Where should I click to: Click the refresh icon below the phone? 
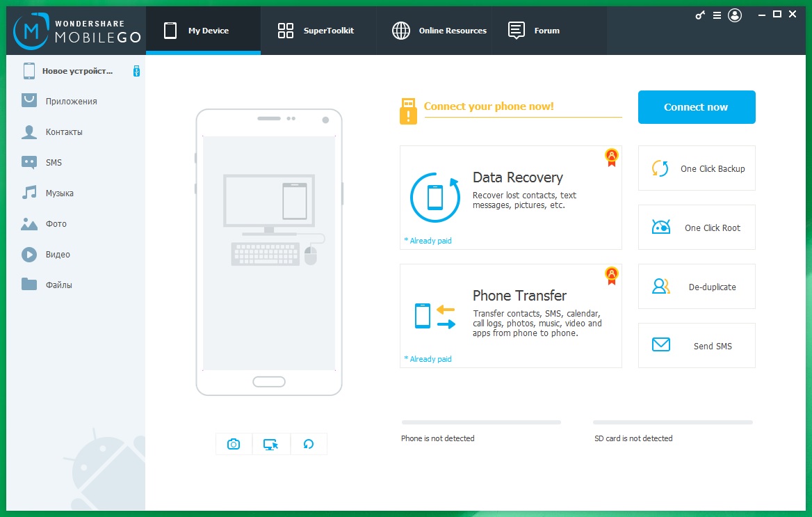click(x=309, y=444)
